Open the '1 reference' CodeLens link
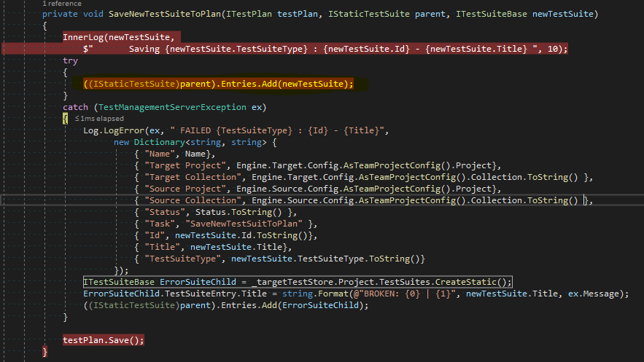Viewport: 644px width, 362px height. click(62, 4)
